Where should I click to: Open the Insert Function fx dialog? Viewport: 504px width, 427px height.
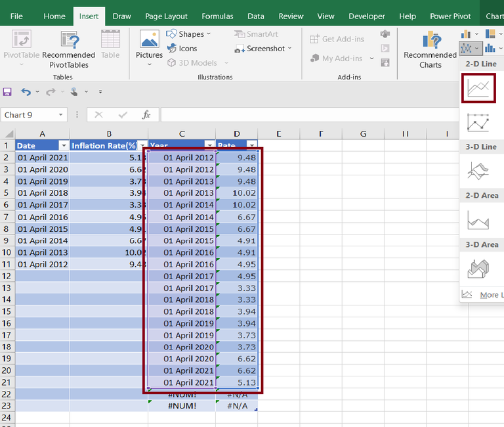pyautogui.click(x=146, y=114)
